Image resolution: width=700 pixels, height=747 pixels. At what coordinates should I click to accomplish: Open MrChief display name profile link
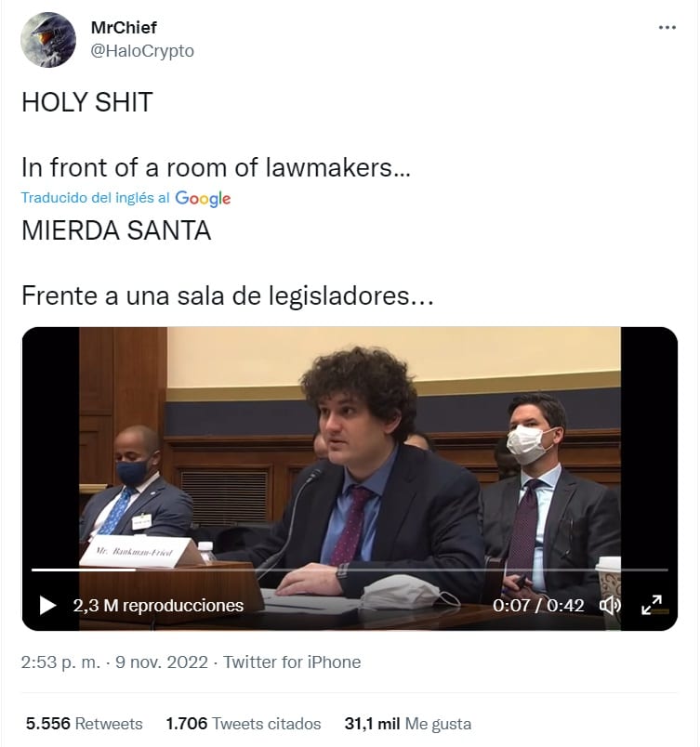[x=124, y=28]
